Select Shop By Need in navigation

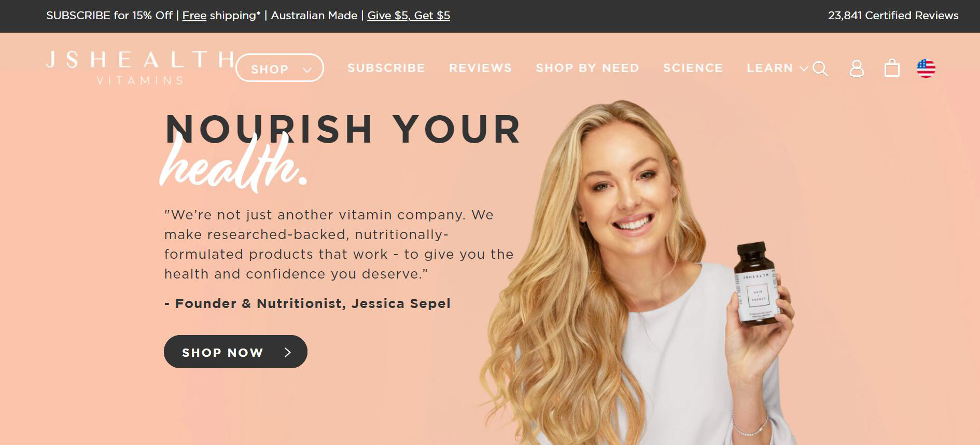coord(587,68)
